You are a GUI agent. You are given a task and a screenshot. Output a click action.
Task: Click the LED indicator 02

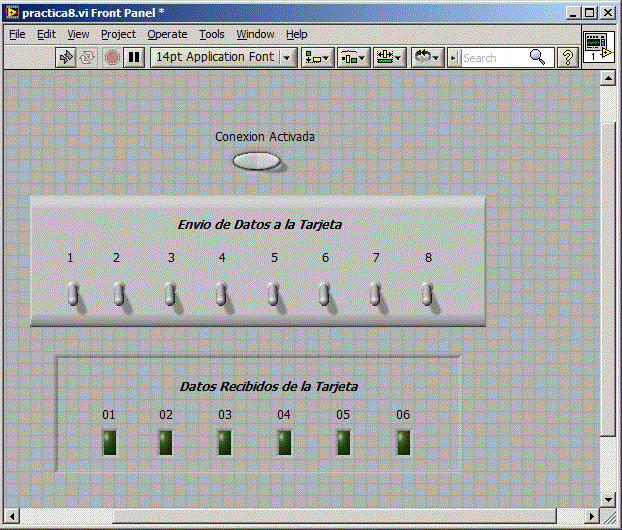coord(166,443)
